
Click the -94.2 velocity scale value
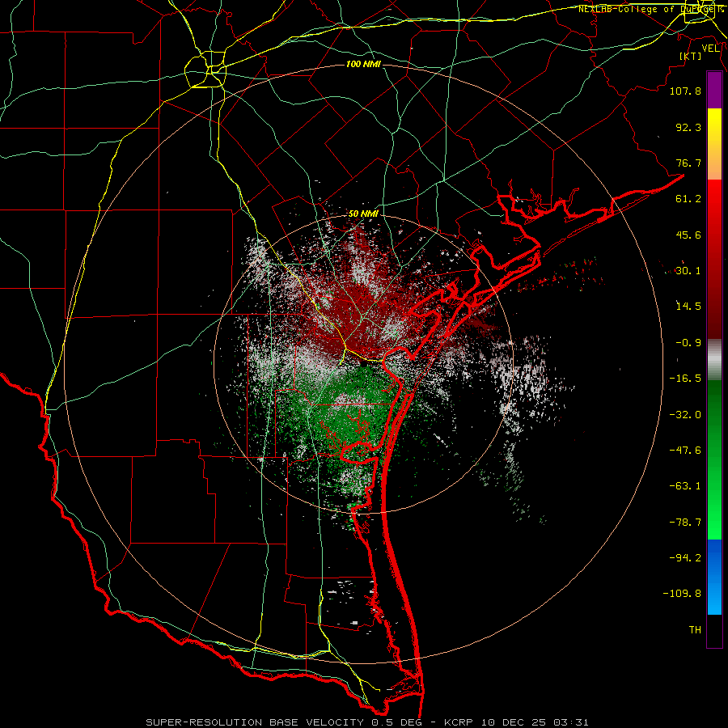coord(685,558)
